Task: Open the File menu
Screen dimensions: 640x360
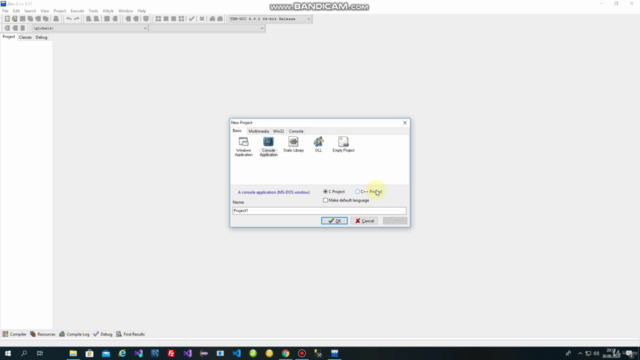Action: pyautogui.click(x=5, y=11)
